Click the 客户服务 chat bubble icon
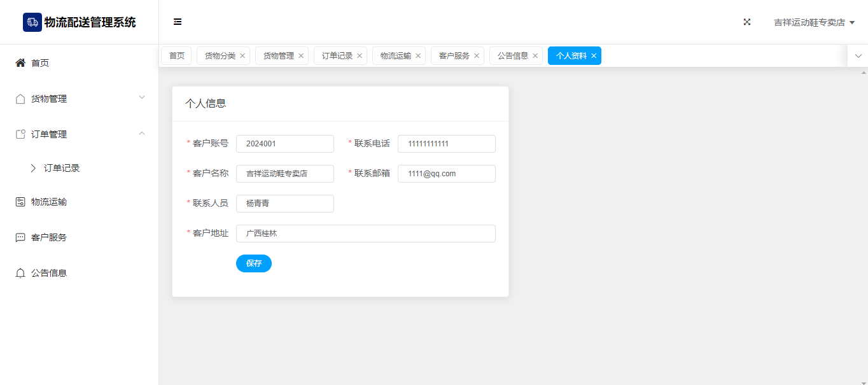Image resolution: width=868 pixels, height=385 pixels. tap(20, 237)
